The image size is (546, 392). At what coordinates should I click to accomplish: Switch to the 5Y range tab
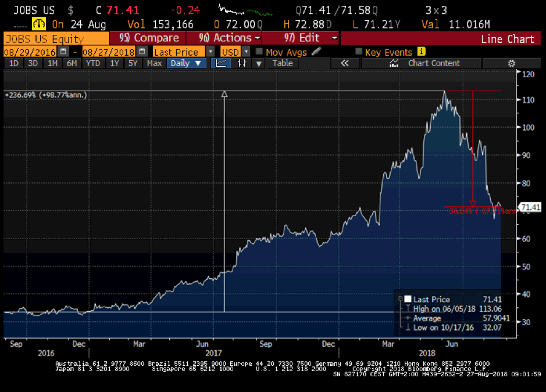click(x=133, y=63)
